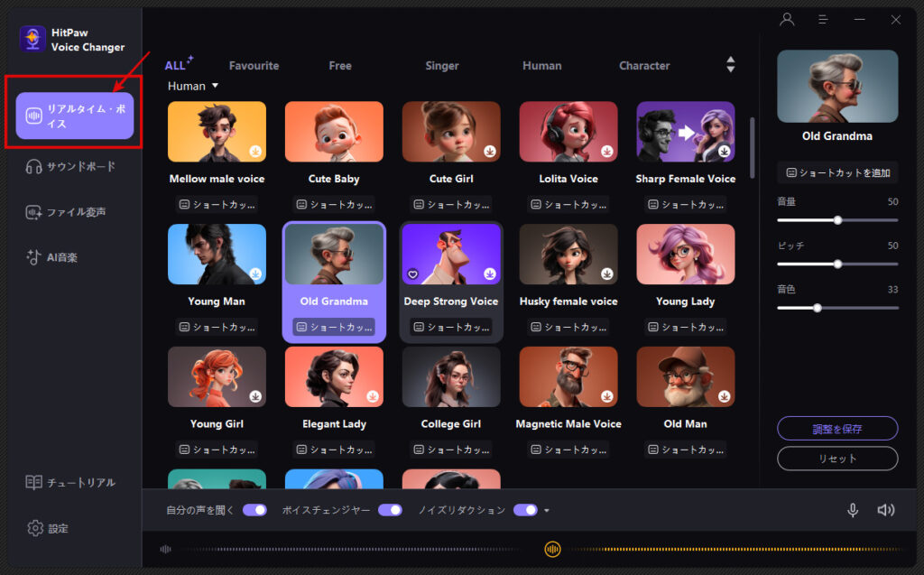Viewport: 924px width, 575px height.
Task: Switch to the Favourite tab
Action: (x=254, y=66)
